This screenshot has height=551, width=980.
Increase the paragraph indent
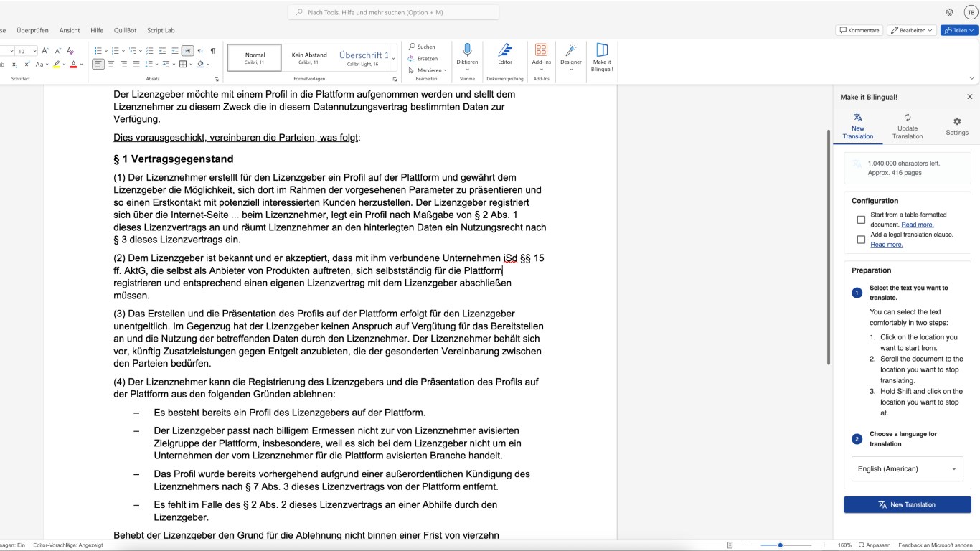tap(174, 51)
